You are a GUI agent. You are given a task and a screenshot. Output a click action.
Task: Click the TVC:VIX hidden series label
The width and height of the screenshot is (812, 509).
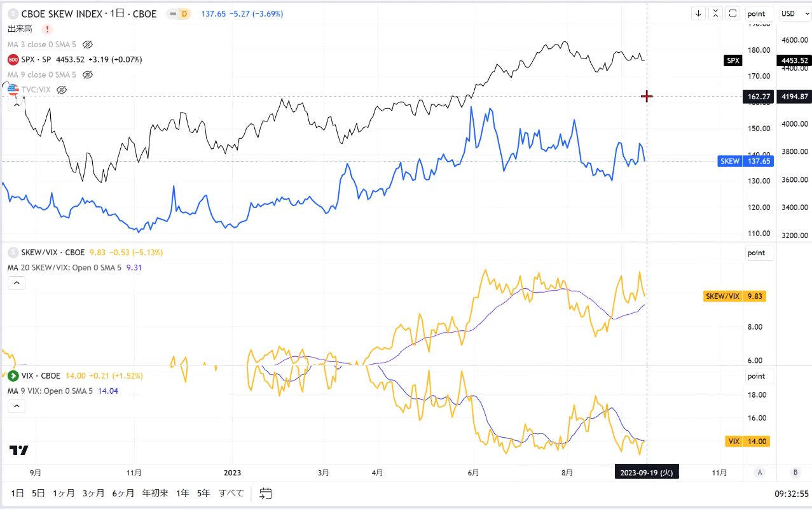coord(36,90)
